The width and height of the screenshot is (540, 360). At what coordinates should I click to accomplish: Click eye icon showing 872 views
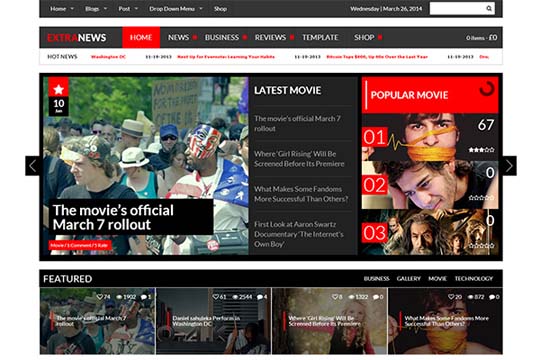point(470,297)
